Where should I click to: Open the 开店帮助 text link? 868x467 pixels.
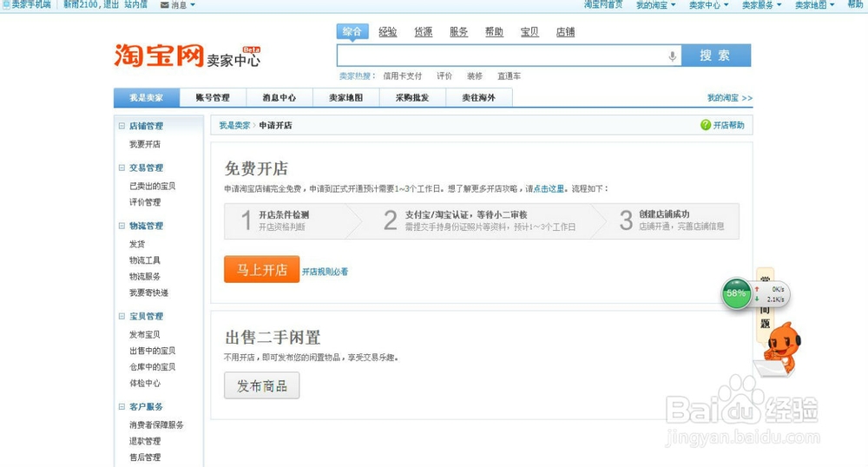point(728,125)
